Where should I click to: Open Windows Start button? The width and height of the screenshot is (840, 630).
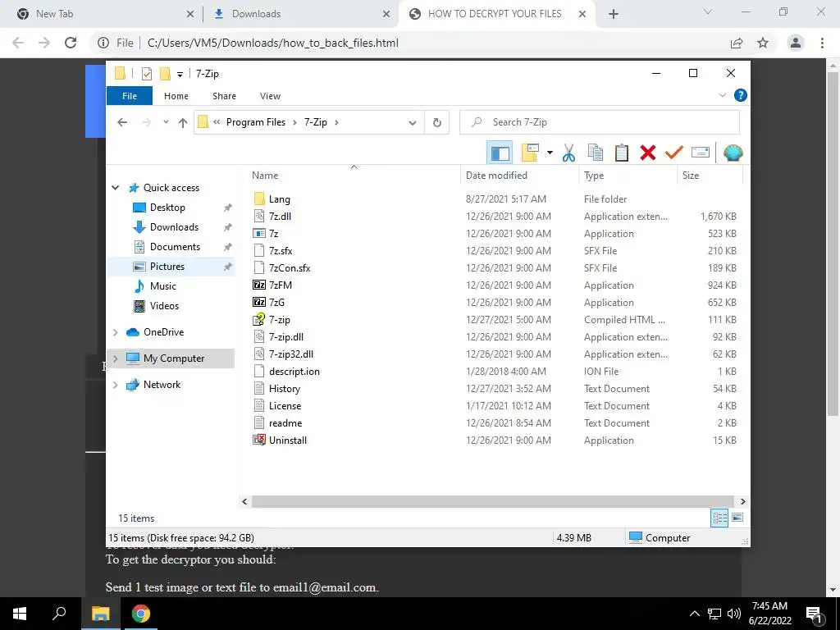pyautogui.click(x=20, y=614)
